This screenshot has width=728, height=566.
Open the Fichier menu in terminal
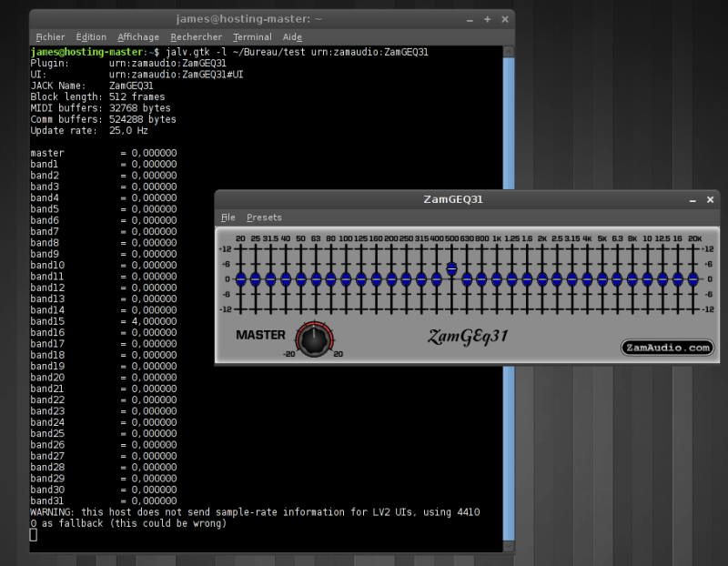coord(49,37)
